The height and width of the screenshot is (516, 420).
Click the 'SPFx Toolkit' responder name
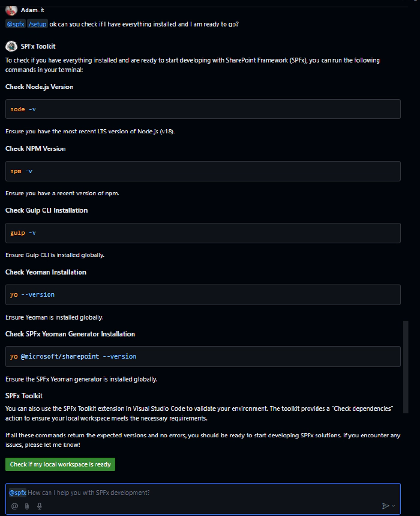point(38,46)
